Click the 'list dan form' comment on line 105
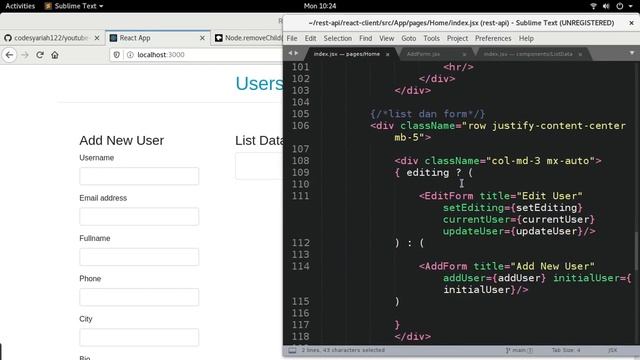Image resolution: width=640 pixels, height=360 pixels. pyautogui.click(x=427, y=114)
